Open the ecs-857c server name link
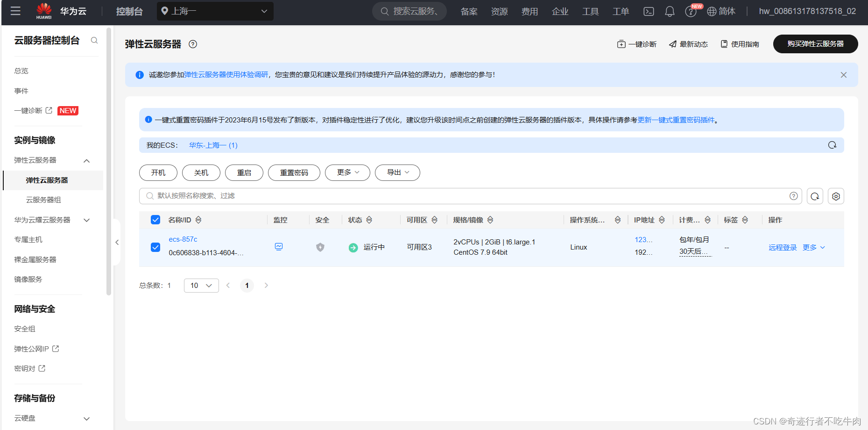The height and width of the screenshot is (430, 868). 183,239
